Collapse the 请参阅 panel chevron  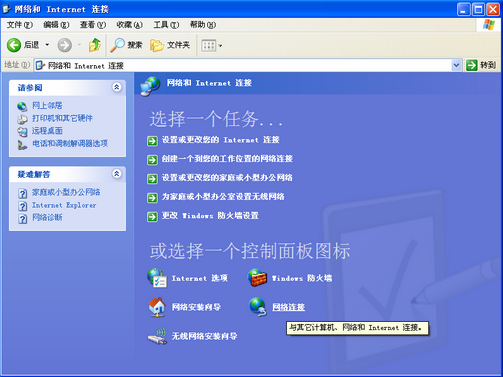(116, 87)
